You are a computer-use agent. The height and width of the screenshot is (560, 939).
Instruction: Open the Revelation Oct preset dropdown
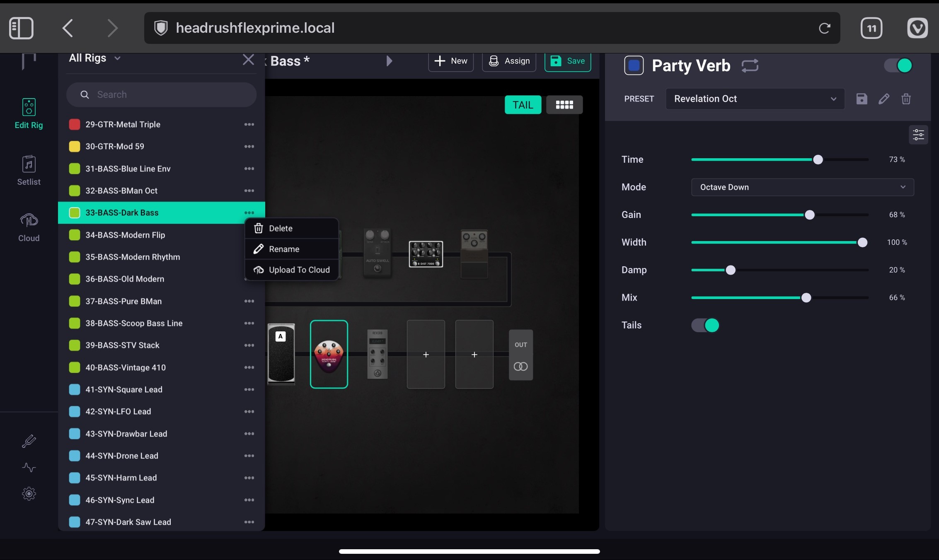pyautogui.click(x=755, y=99)
